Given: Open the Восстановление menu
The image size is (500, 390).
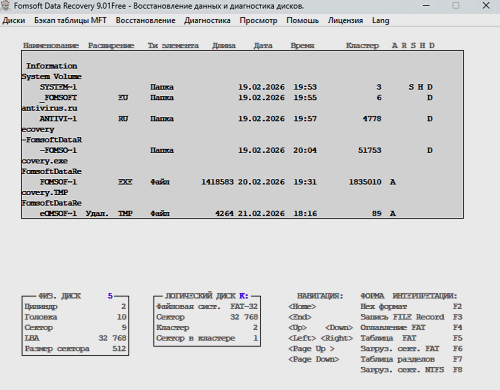Looking at the screenshot, I should [145, 20].
